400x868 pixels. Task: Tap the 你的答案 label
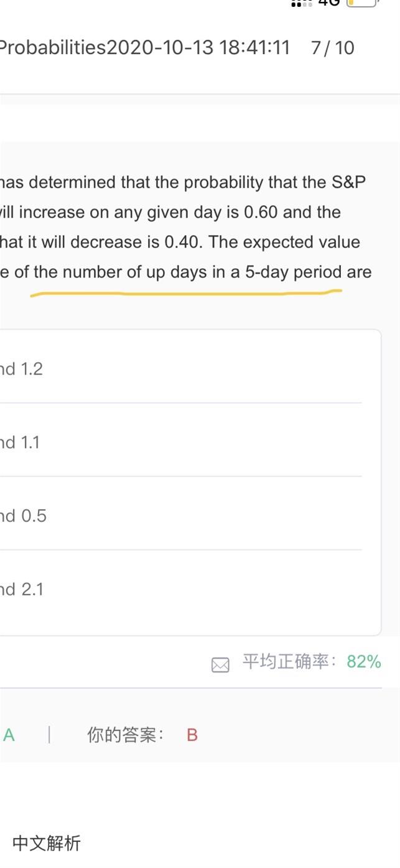coord(125,735)
